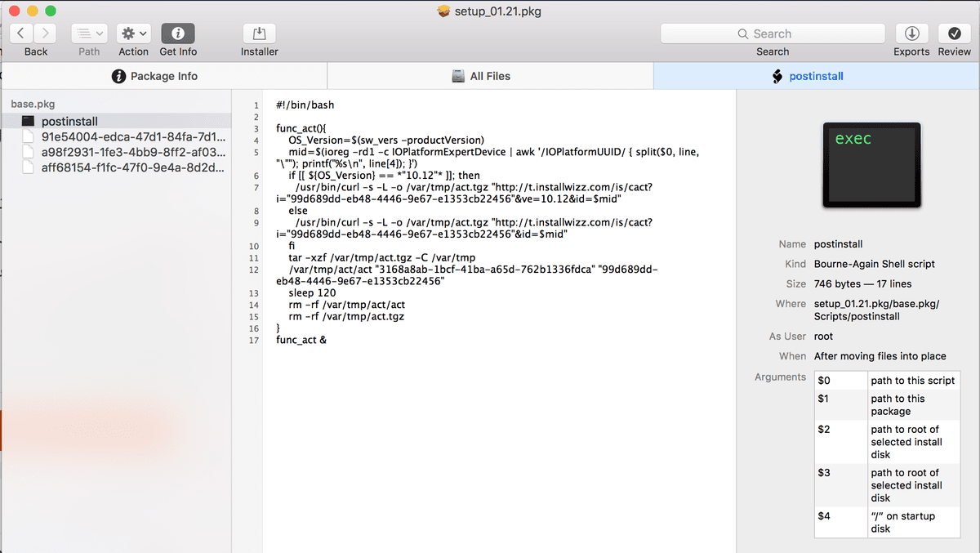Viewport: 980px width, 553px height.
Task: Click the 'Bourne-Again Shell script' kind value
Action: pos(875,264)
